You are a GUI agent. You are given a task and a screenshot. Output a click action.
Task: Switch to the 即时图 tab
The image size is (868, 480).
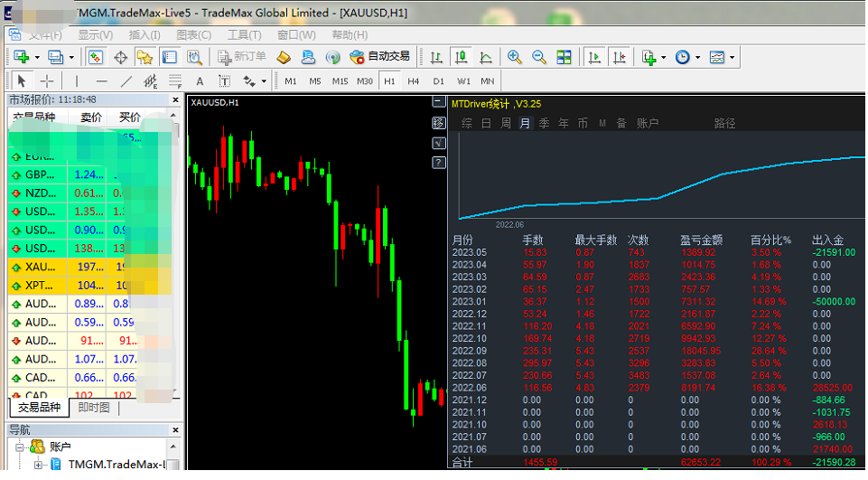[94, 408]
